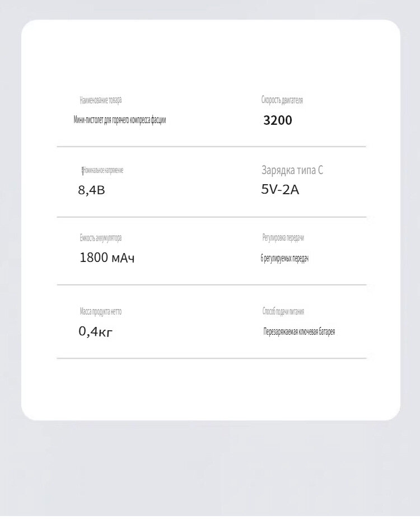Click the divider line under product name row
420x520 pixels.
point(211,146)
